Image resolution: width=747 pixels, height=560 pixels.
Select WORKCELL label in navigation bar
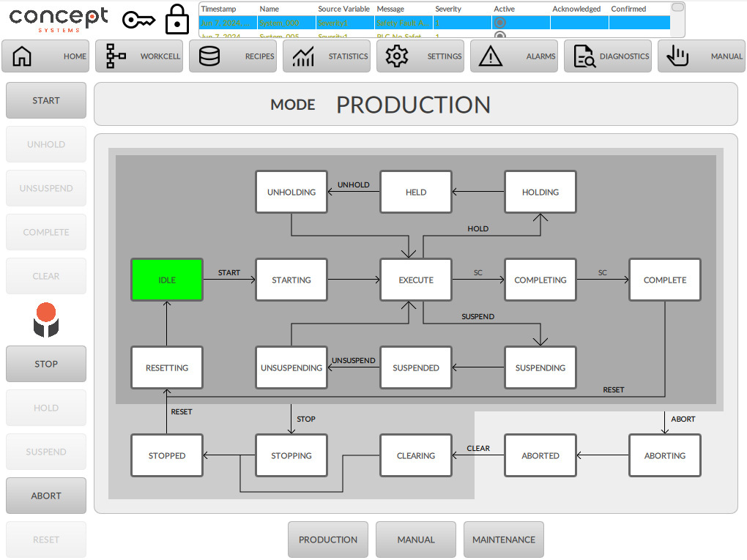160,56
